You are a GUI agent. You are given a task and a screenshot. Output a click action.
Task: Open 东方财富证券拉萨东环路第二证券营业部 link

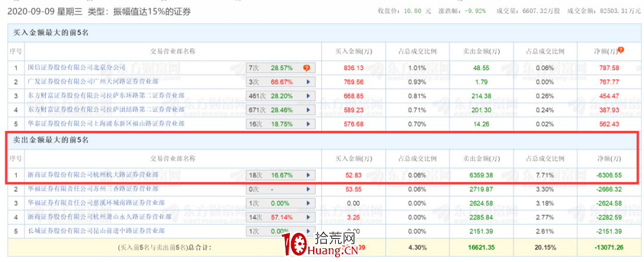pos(106,96)
